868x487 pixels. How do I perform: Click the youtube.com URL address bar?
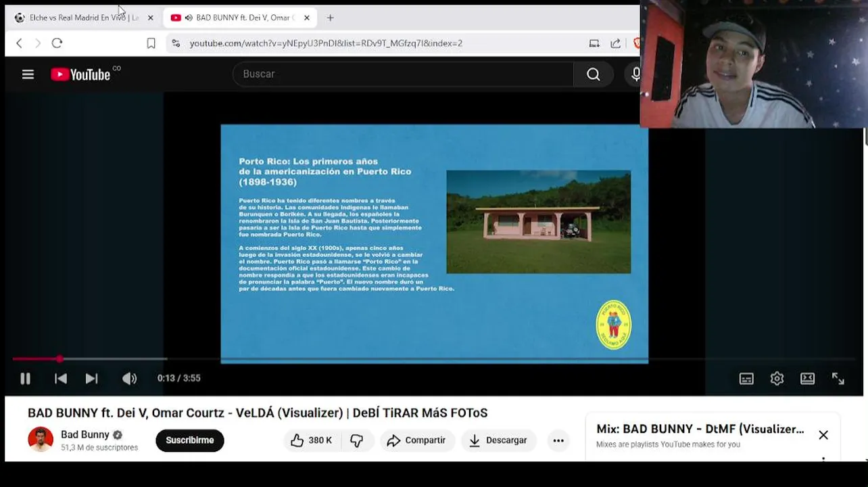coord(326,43)
